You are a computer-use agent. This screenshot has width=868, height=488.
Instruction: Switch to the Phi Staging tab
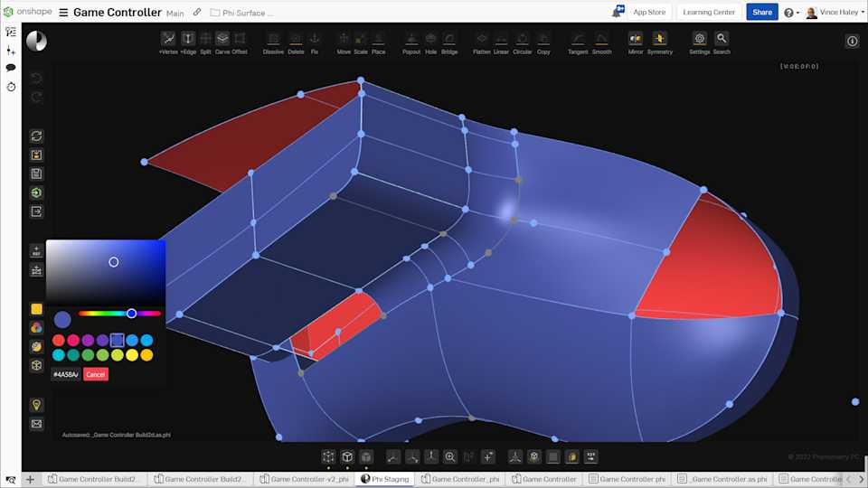tap(385, 479)
